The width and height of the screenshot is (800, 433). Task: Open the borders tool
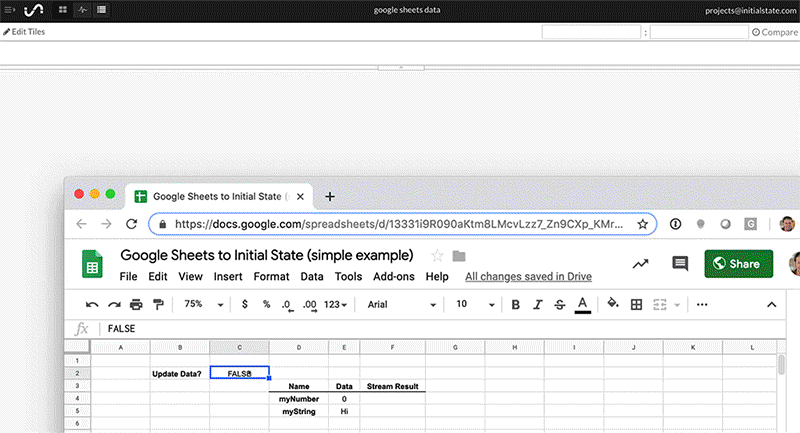click(636, 304)
